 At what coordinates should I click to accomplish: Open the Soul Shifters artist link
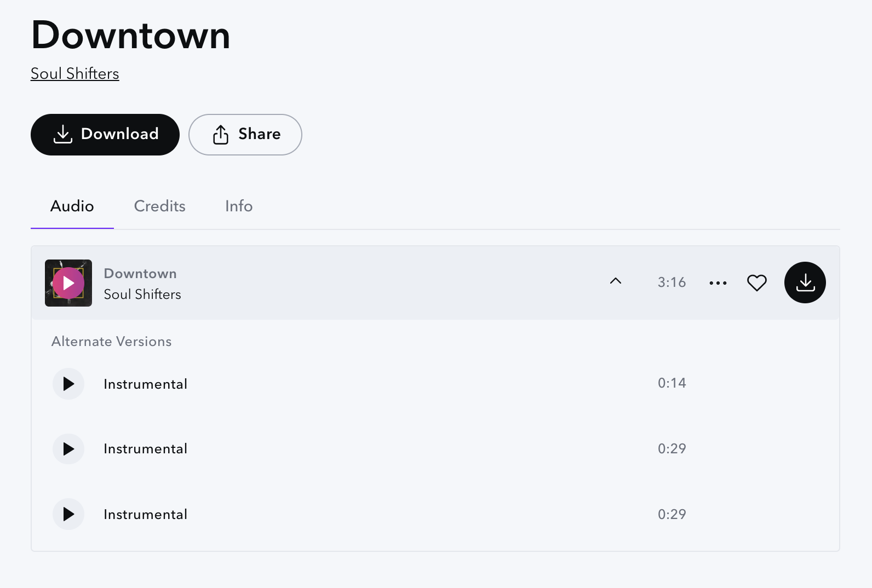click(74, 73)
